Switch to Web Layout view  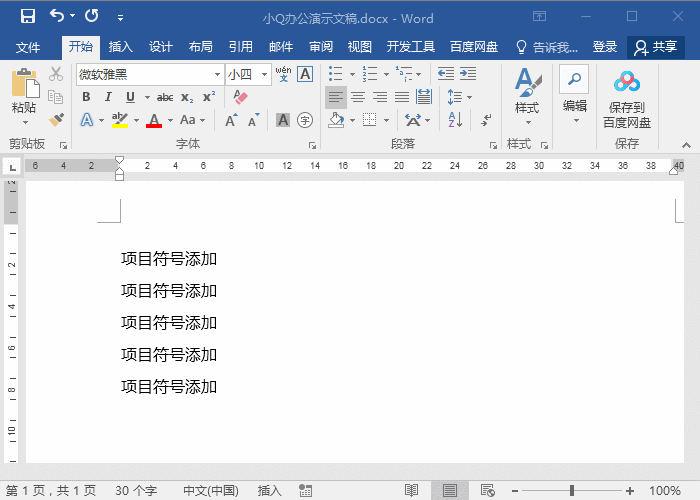click(488, 491)
